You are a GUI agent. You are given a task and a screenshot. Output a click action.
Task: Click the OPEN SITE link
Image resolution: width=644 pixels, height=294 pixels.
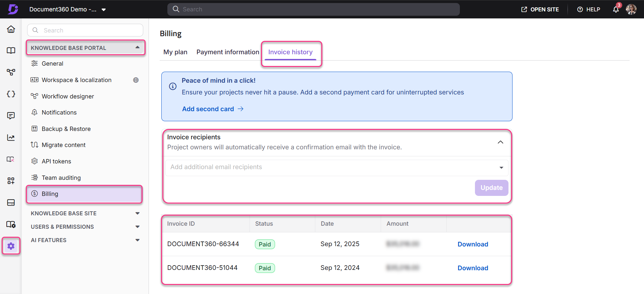click(x=540, y=9)
